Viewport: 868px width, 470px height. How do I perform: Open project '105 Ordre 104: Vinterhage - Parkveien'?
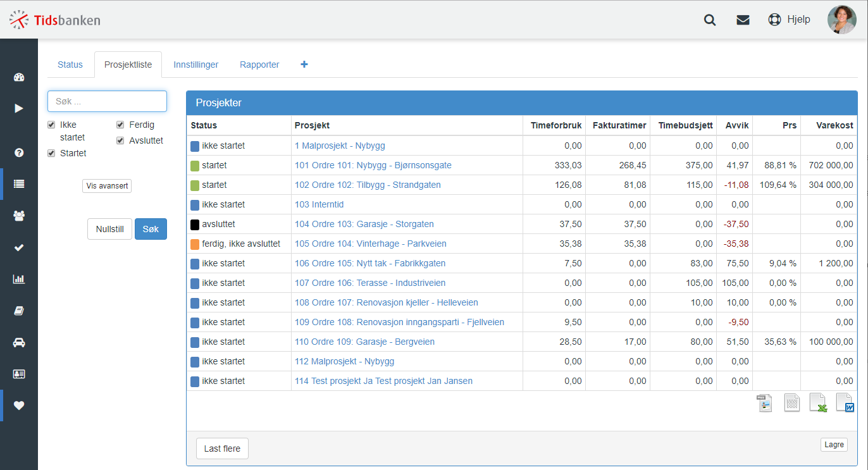[371, 244]
